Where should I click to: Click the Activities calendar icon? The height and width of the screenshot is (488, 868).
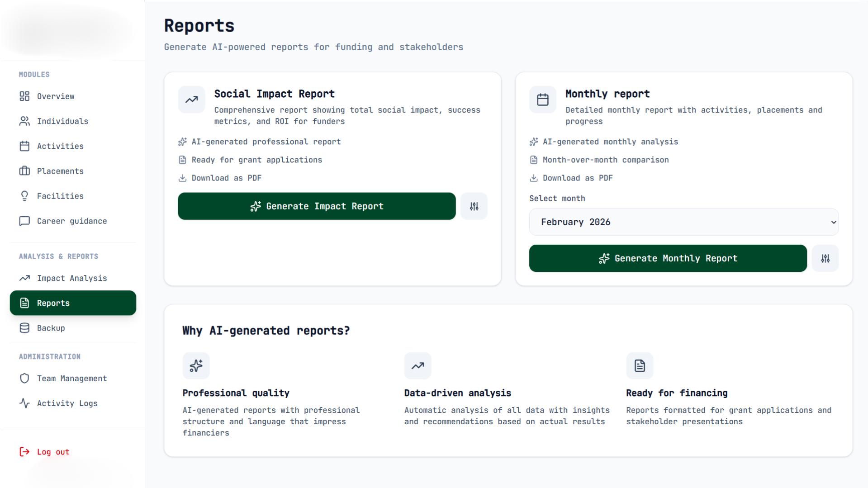(25, 146)
